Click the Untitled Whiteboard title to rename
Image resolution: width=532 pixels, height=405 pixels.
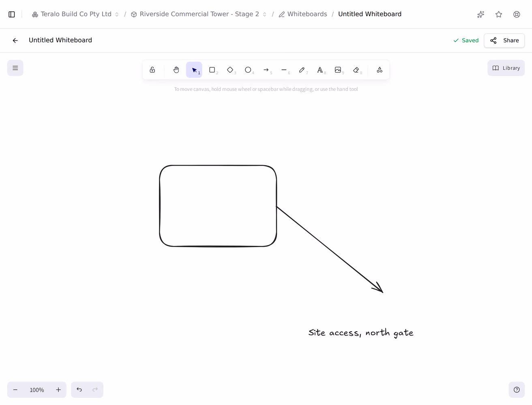point(60,40)
